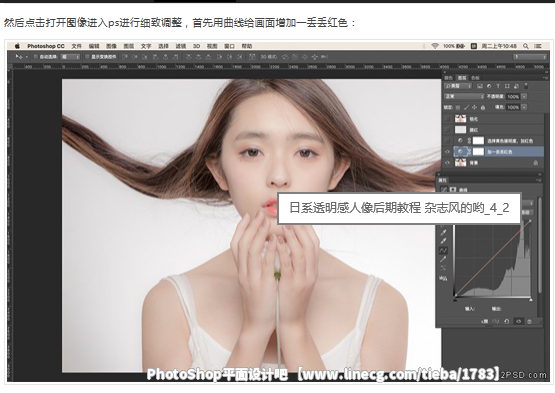
Task: Open the 帮助 menu
Action: click(x=247, y=46)
